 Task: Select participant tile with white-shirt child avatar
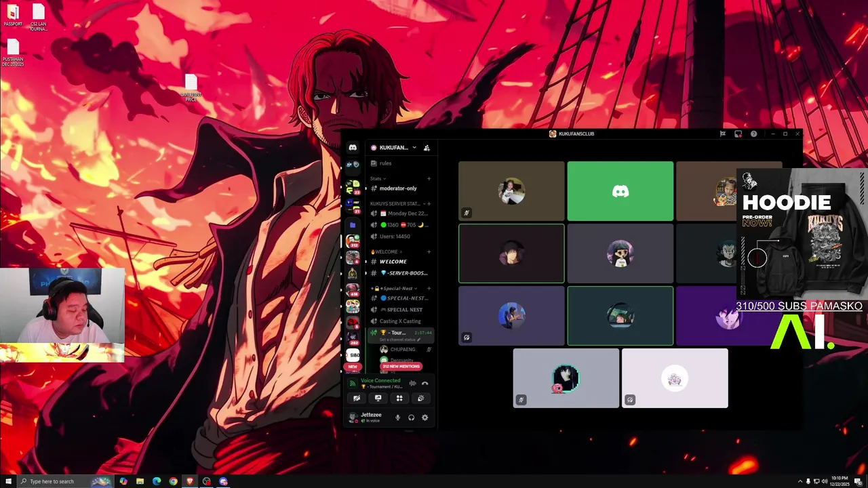click(511, 191)
